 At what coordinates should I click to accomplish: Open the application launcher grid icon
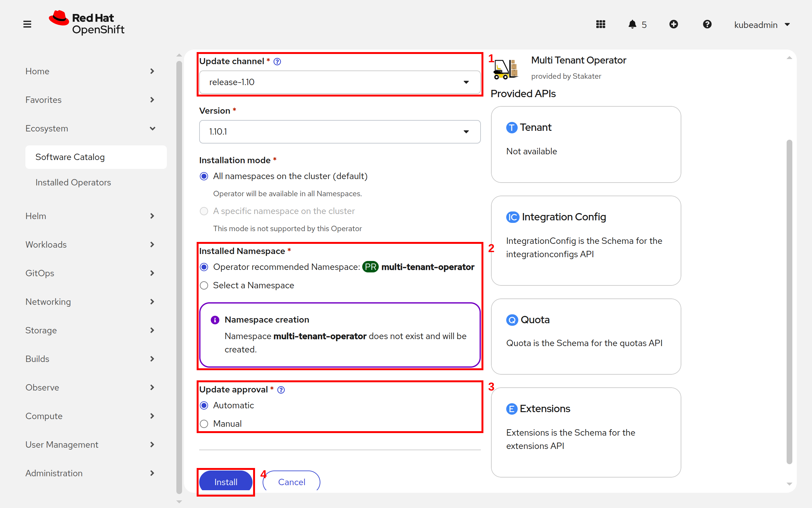(x=601, y=24)
